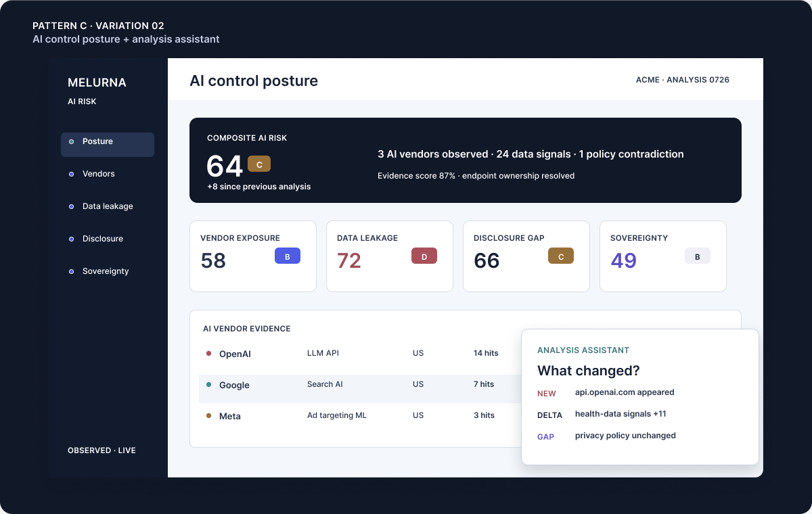
Task: Click the DELTA tag in assistant
Action: [x=549, y=415]
